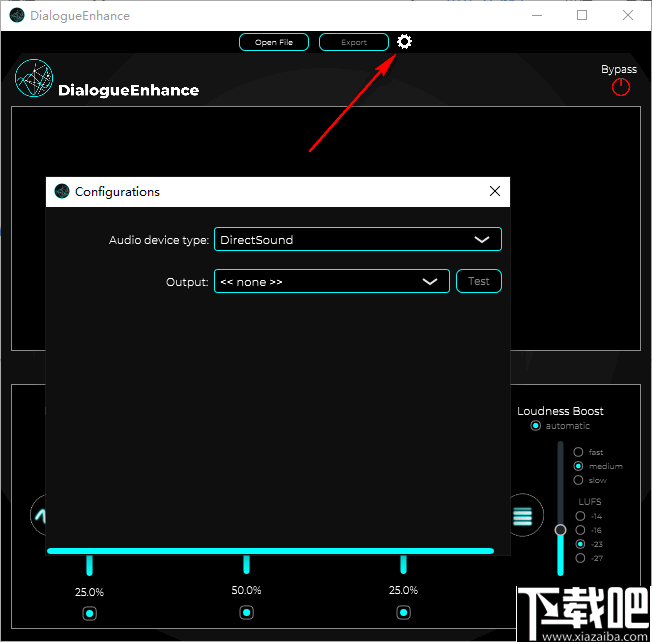Open the settings gear icon
This screenshot has width=652, height=642.
point(404,42)
